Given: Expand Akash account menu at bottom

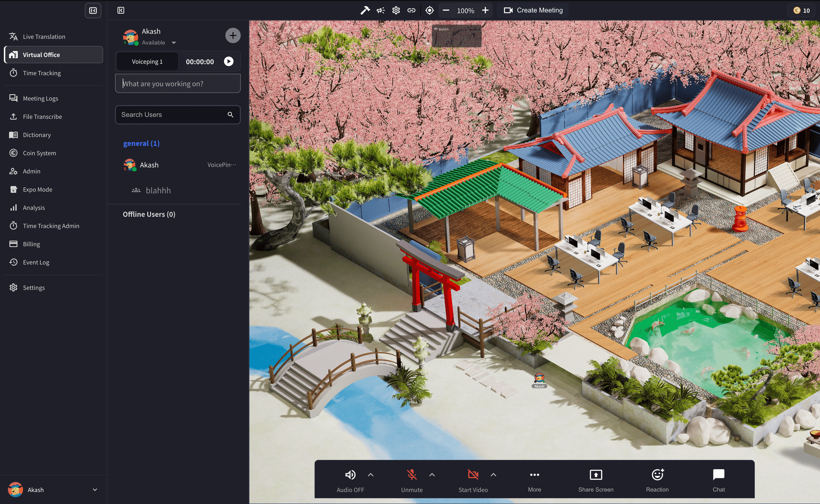Looking at the screenshot, I should [x=95, y=490].
